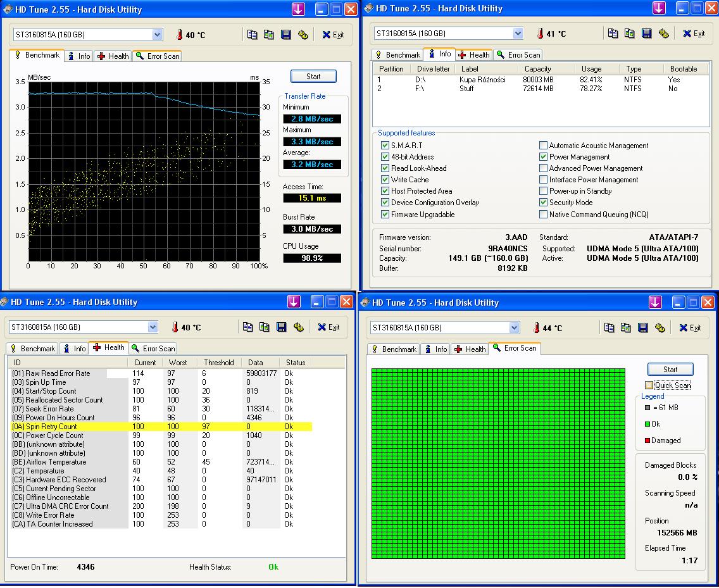Click the options icon in the Health window toolbar
This screenshot has width=719, height=588.
click(x=298, y=327)
